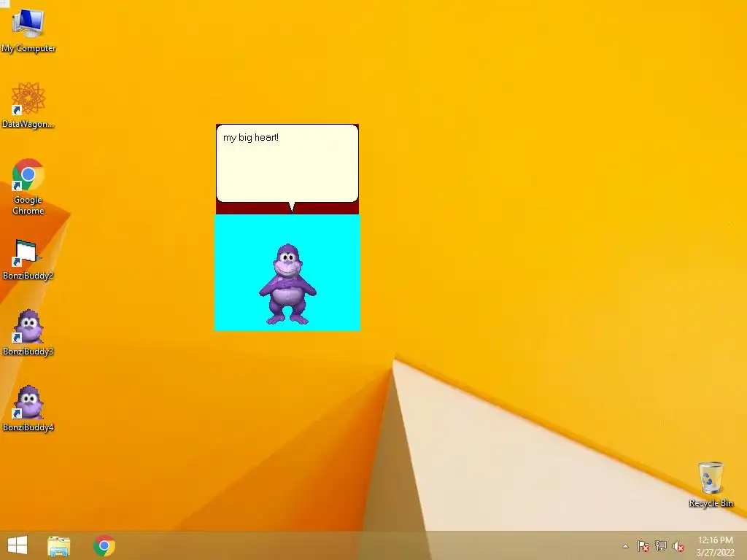Click the purple Bonzi gorilla character

pos(287,285)
